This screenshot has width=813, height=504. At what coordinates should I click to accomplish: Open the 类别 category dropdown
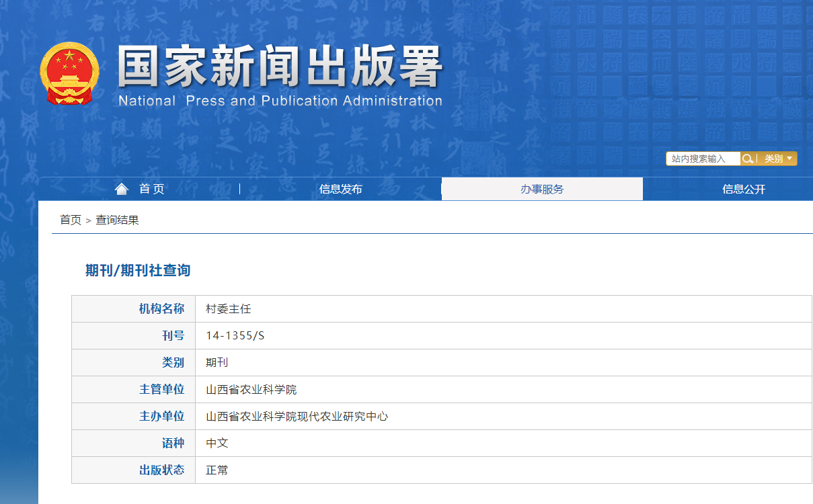[x=778, y=159]
